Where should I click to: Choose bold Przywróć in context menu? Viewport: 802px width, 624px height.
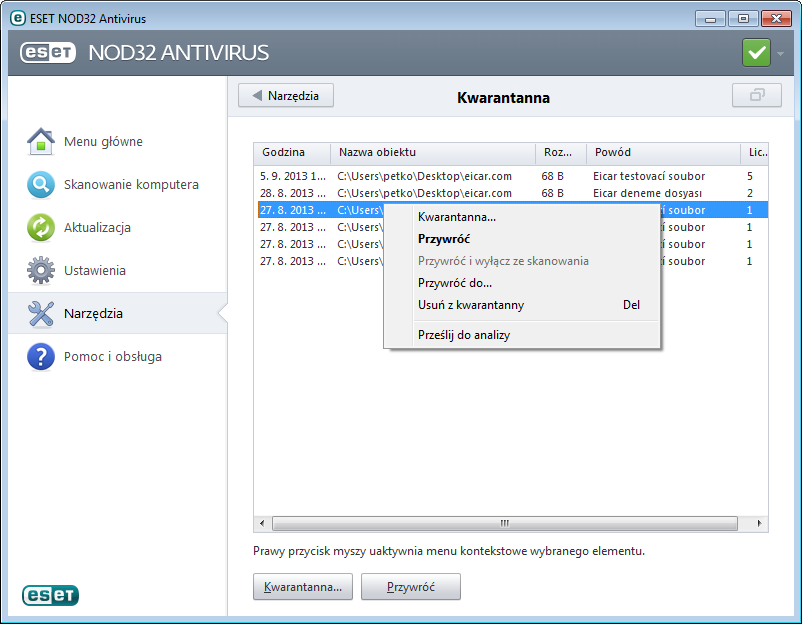(x=522, y=239)
